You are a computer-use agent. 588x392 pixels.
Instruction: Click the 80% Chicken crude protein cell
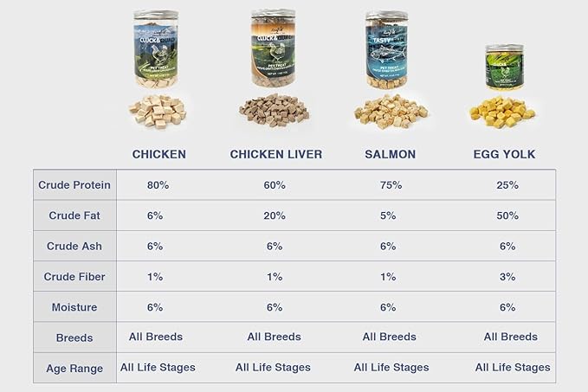tap(158, 185)
